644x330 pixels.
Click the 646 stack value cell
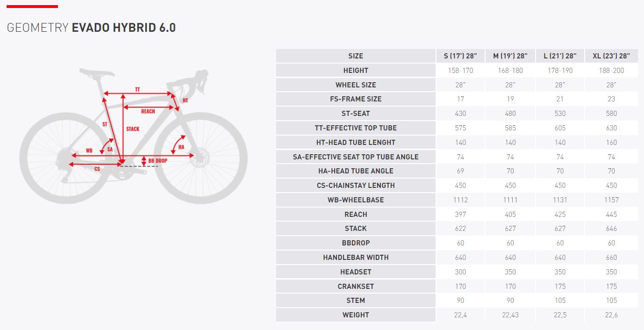pyautogui.click(x=611, y=229)
